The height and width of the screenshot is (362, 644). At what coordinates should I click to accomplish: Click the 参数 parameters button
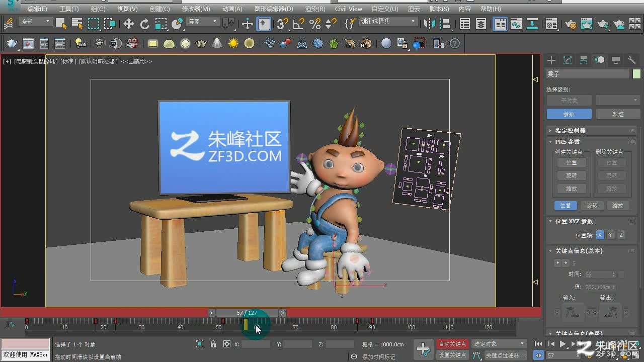569,114
